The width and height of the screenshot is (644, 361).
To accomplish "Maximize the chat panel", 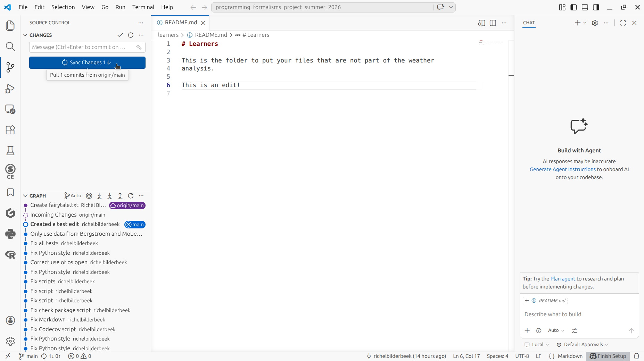I will 623,23.
